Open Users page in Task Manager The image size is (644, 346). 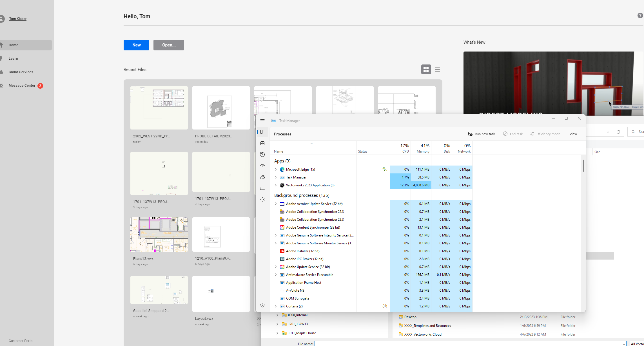coord(262,177)
